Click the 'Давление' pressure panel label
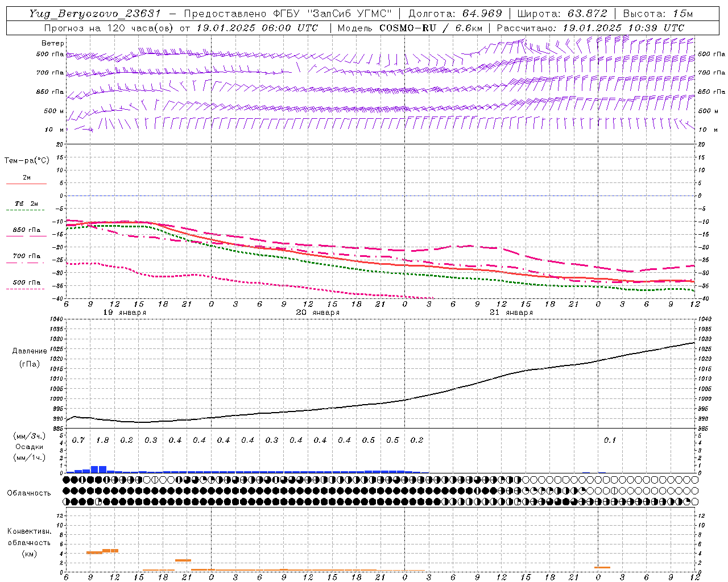Screen dimensions: 728x582 30,351
